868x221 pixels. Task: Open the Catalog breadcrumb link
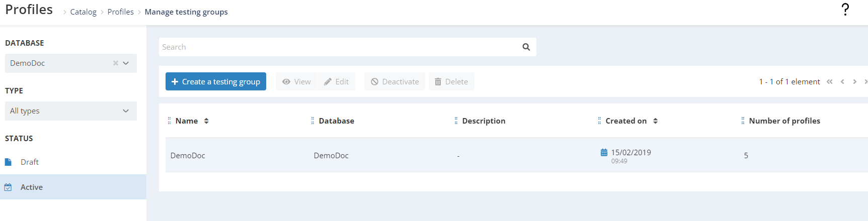tap(83, 12)
